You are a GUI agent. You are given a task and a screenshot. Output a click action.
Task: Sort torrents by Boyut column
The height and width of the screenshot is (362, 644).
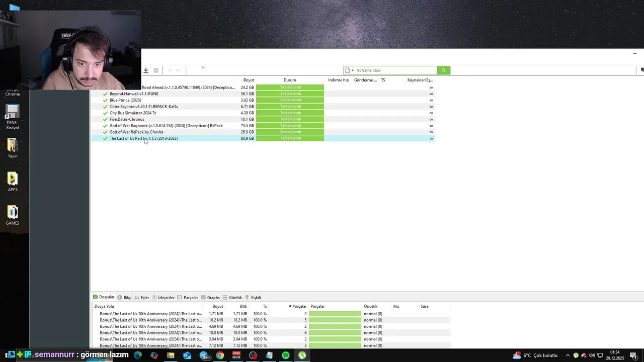(249, 80)
